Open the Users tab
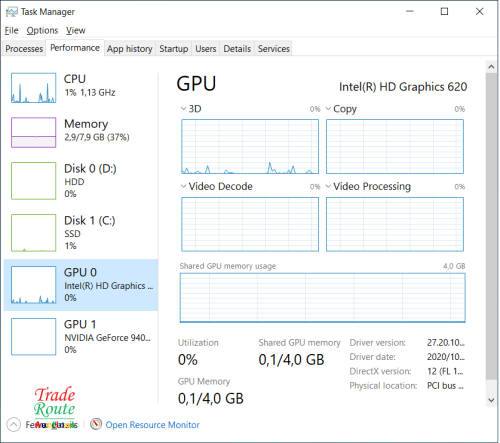Image resolution: width=500 pixels, height=443 pixels. coord(206,49)
